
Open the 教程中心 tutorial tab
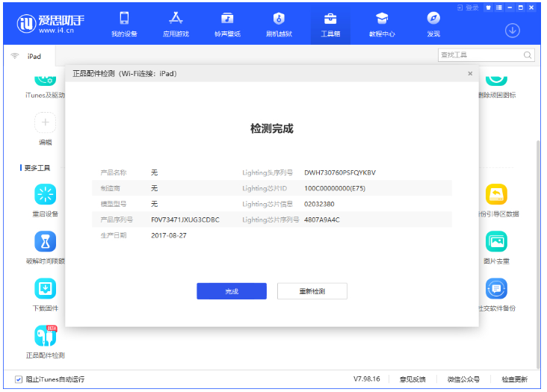point(382,24)
